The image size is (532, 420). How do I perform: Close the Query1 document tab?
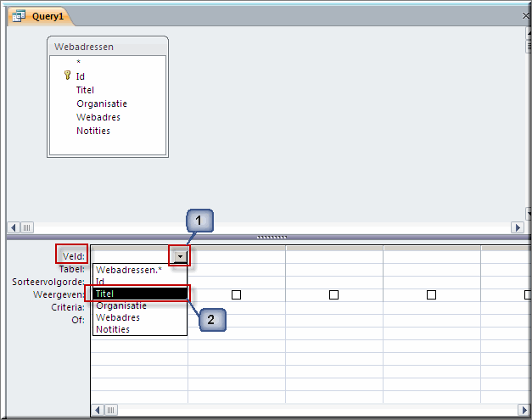pos(525,15)
